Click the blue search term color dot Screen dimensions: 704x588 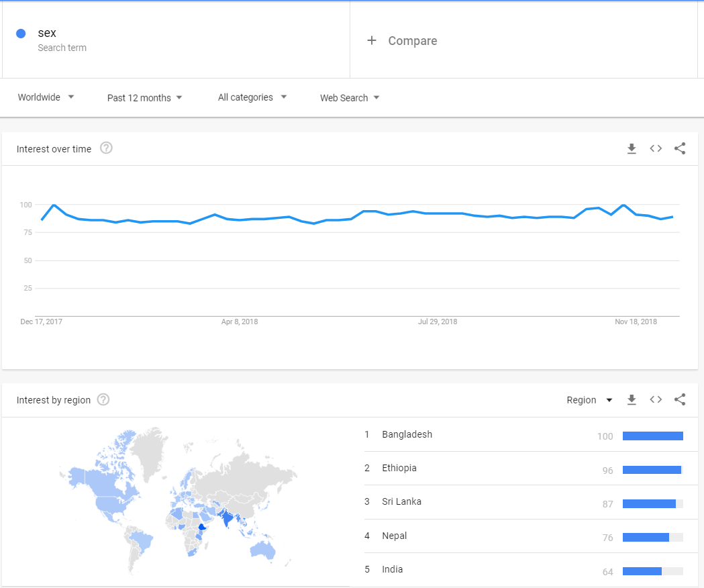[x=21, y=34]
